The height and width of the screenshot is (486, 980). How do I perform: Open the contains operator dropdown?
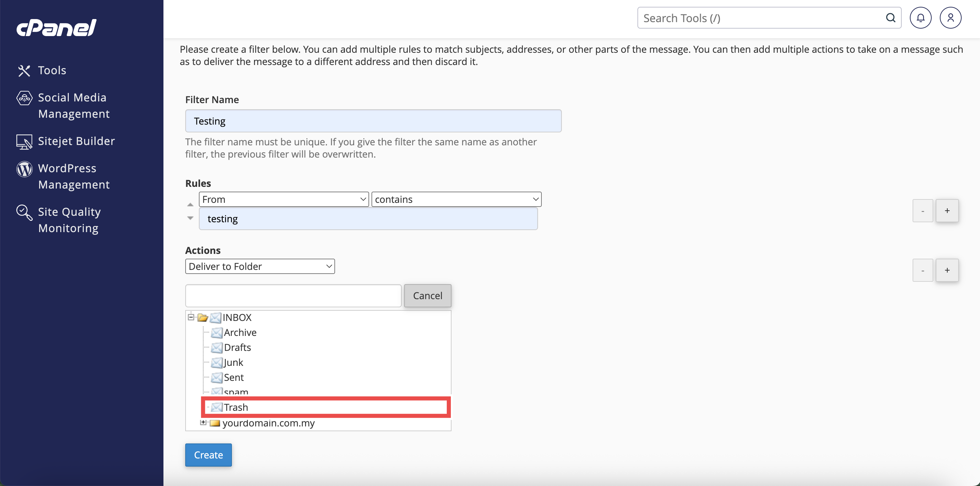pos(456,199)
